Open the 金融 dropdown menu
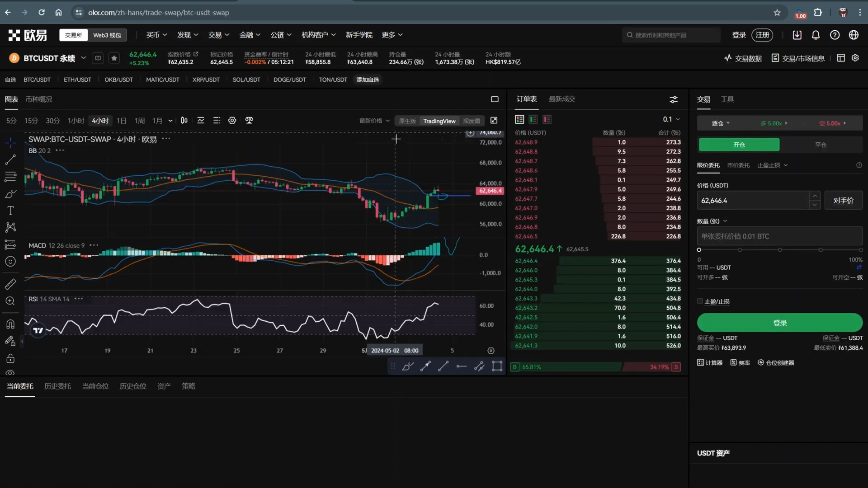 [250, 35]
